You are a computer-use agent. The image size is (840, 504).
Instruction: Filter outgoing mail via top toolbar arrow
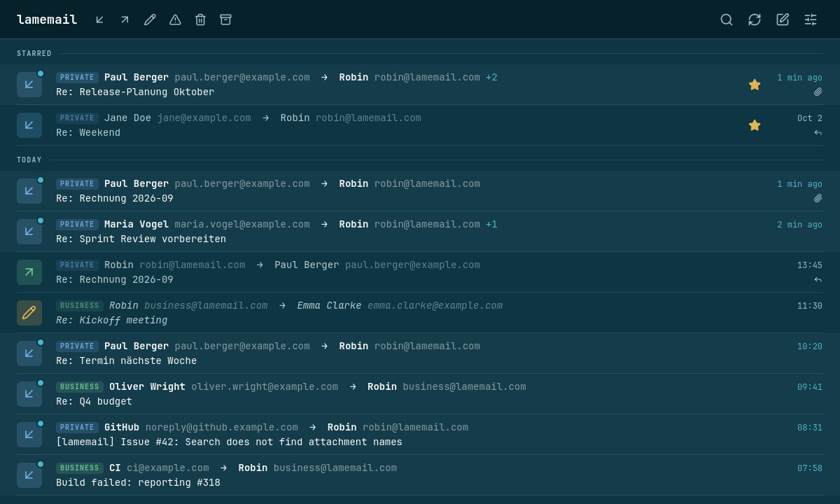pos(125,20)
